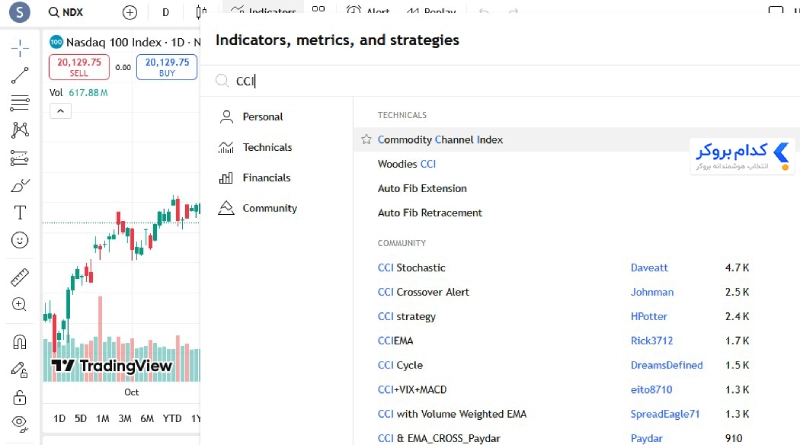This screenshot has height=445, width=800.
Task: Add the CCI & EMA_CROSS_Paydar script
Action: [x=439, y=438]
